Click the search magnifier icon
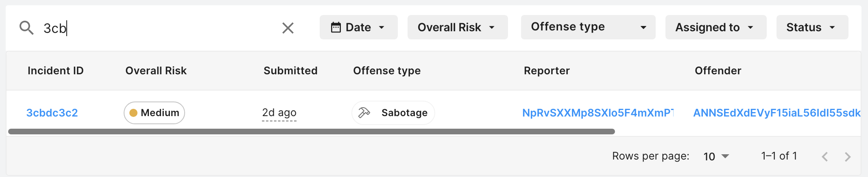 (26, 28)
